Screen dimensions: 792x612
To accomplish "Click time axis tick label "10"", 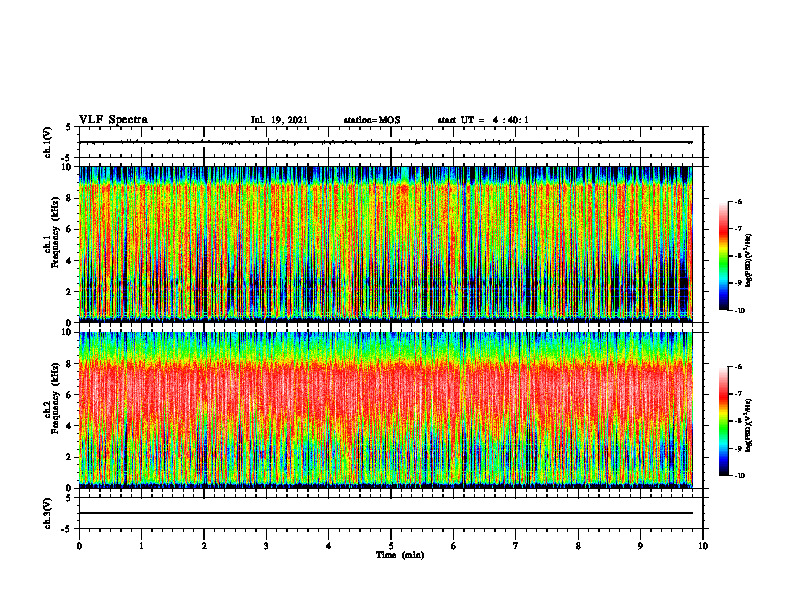I will click(x=703, y=546).
